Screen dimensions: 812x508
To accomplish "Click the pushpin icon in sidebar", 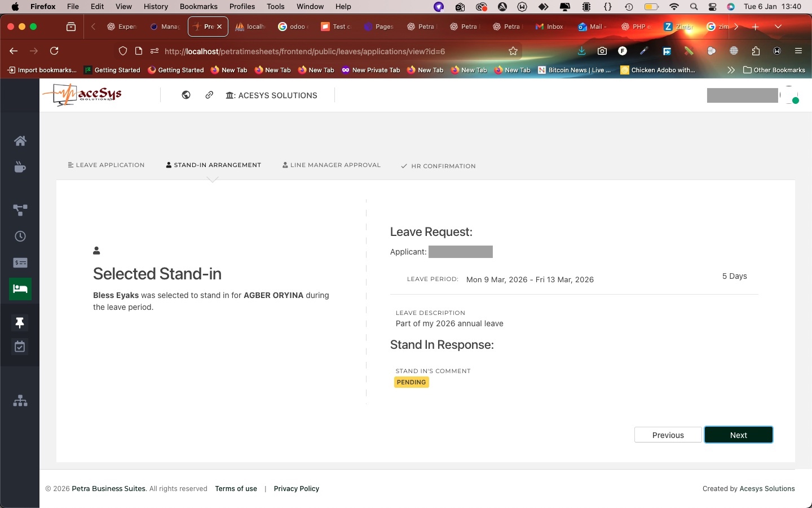I will point(20,323).
